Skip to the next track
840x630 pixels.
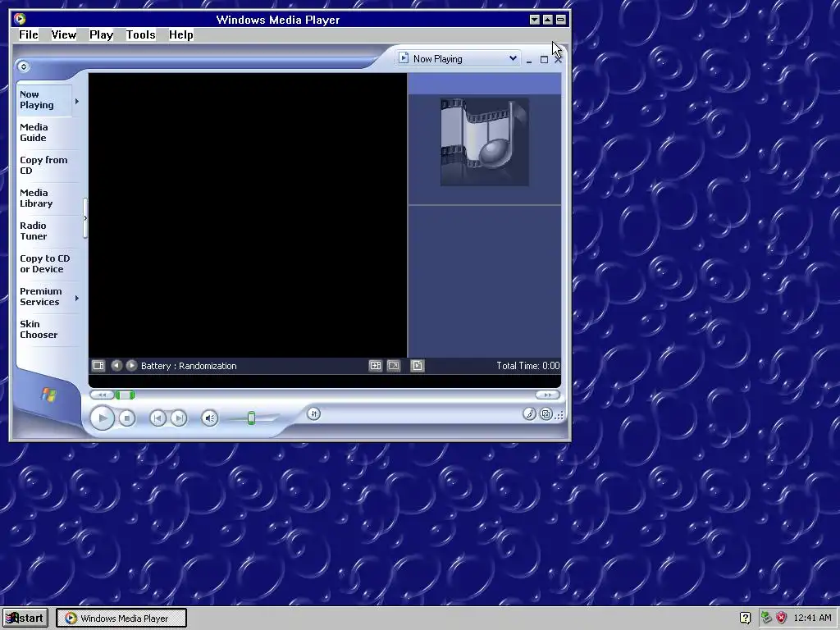tap(178, 418)
